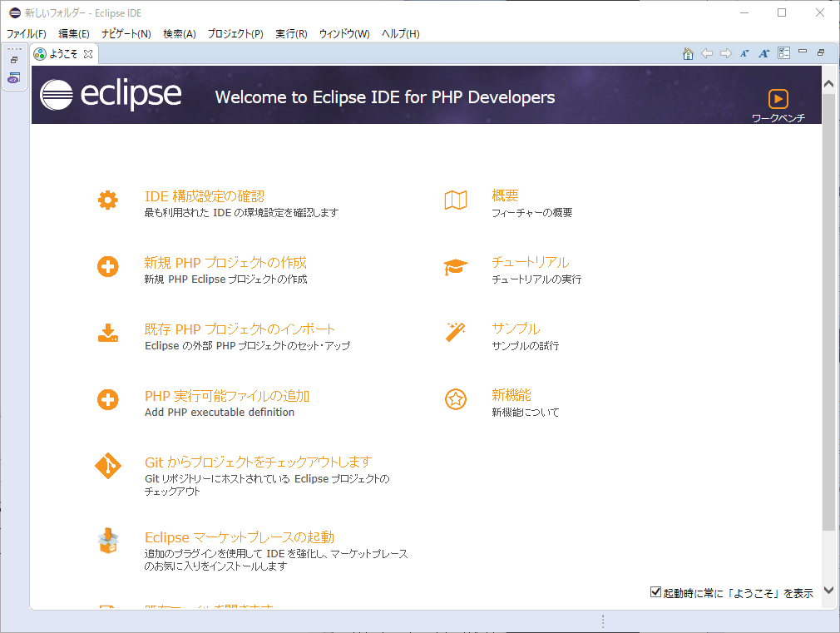Open Git からプロジェクトをチェックアウトします link

(x=258, y=462)
